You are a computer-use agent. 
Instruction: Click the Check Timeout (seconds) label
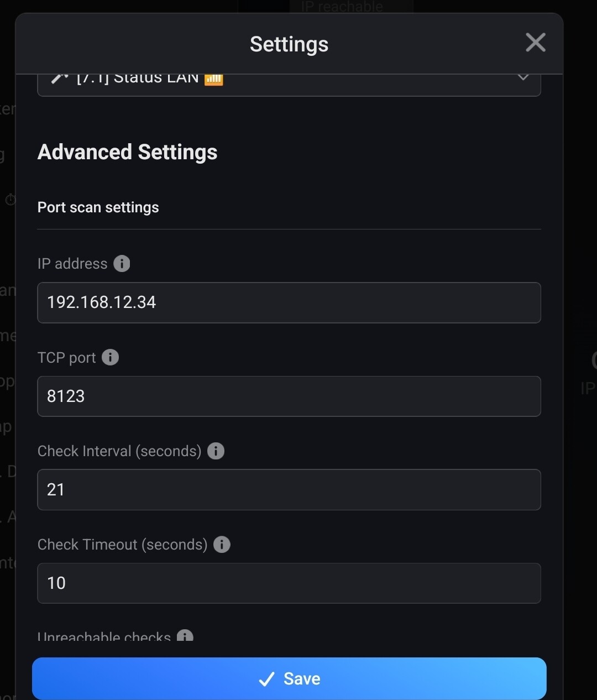pyautogui.click(x=122, y=545)
